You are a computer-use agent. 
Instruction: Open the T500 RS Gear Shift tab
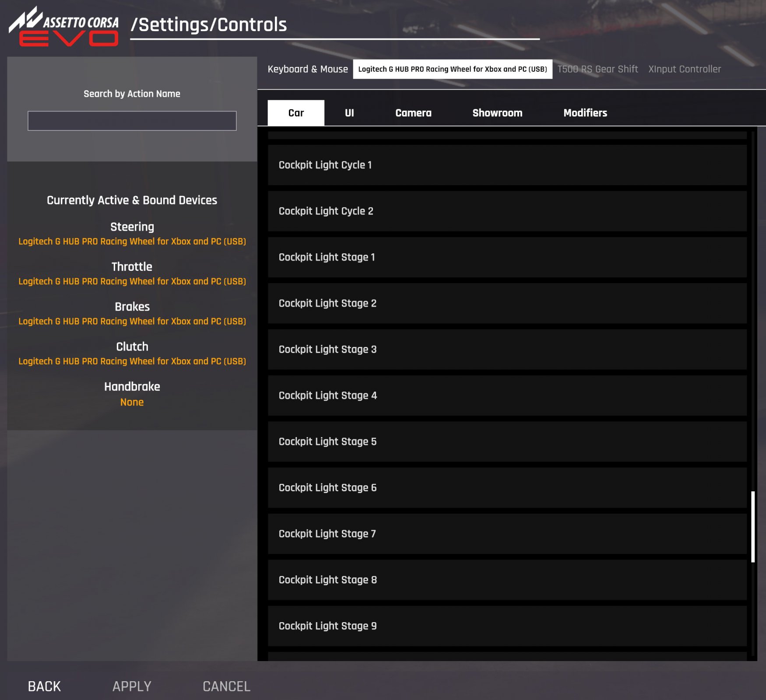point(597,69)
